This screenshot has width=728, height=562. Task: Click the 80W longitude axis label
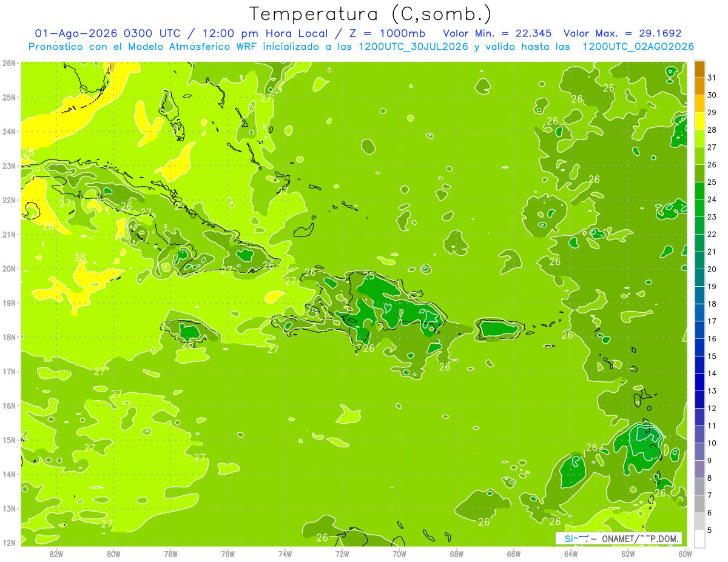[x=113, y=554]
